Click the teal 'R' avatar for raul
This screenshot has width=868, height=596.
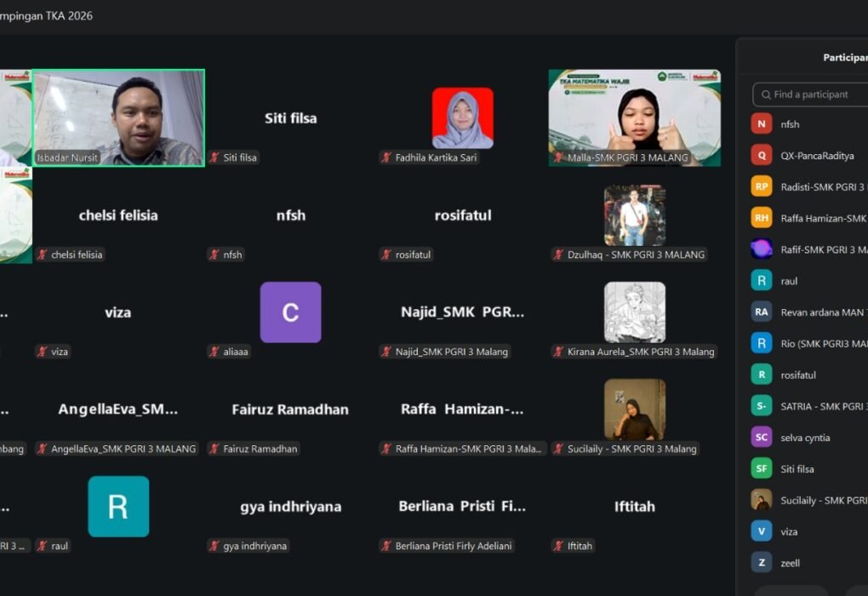118,507
